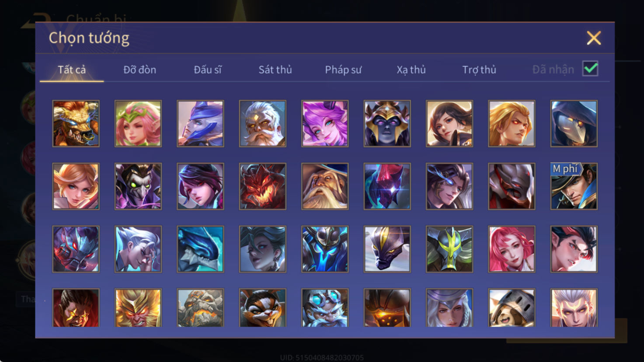Viewport: 644px width, 362px height.
Task: Open the 'Sát thủ' tab
Action: tap(275, 70)
